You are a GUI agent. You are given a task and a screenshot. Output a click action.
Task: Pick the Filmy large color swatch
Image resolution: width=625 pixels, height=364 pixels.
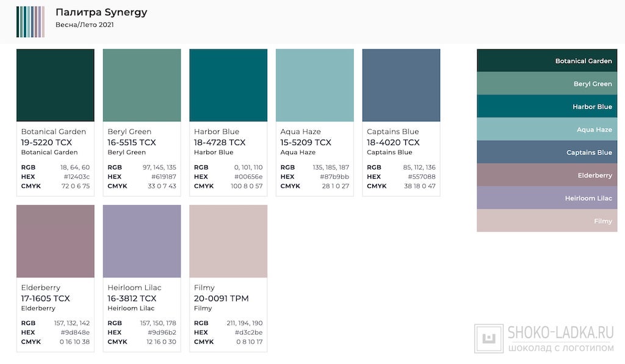tap(228, 241)
